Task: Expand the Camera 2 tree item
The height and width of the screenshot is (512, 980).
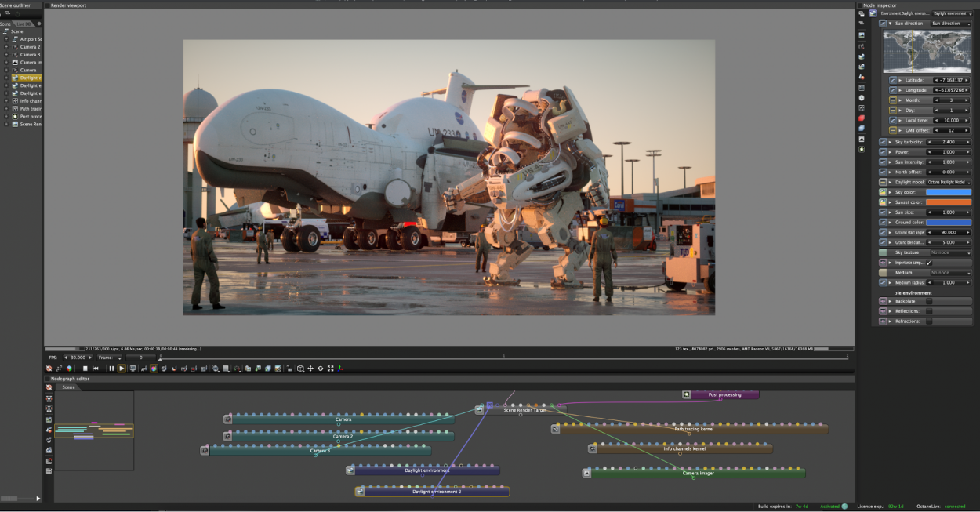Action: (x=6, y=47)
